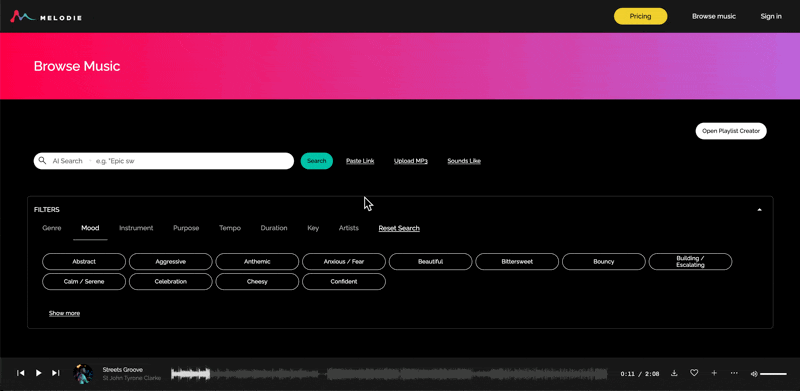The image size is (800, 391).
Task: Open the Key filter tab
Action: pos(313,228)
